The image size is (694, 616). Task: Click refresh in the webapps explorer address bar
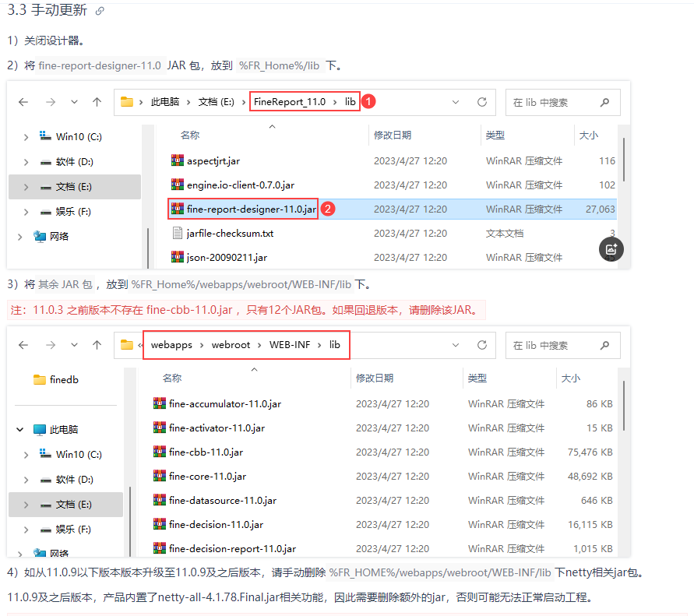pyautogui.click(x=482, y=345)
